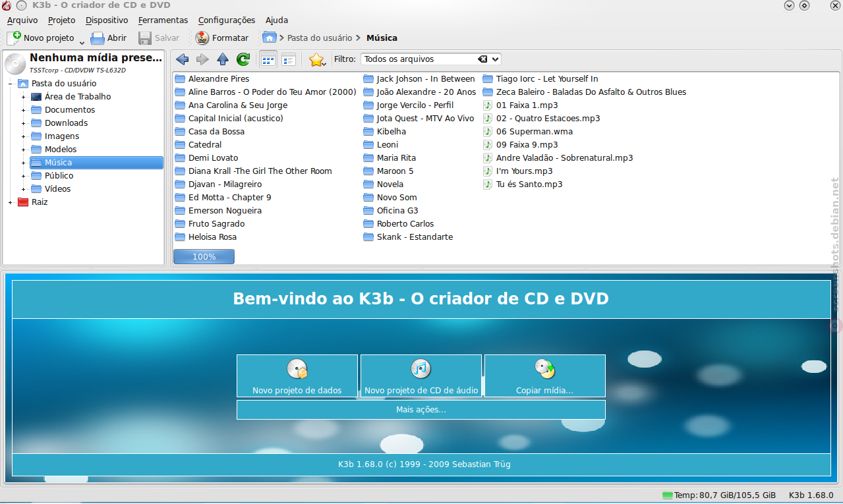Click folder icon of Alexandre Pires
Viewport: 843px width, 504px height.
[180, 79]
